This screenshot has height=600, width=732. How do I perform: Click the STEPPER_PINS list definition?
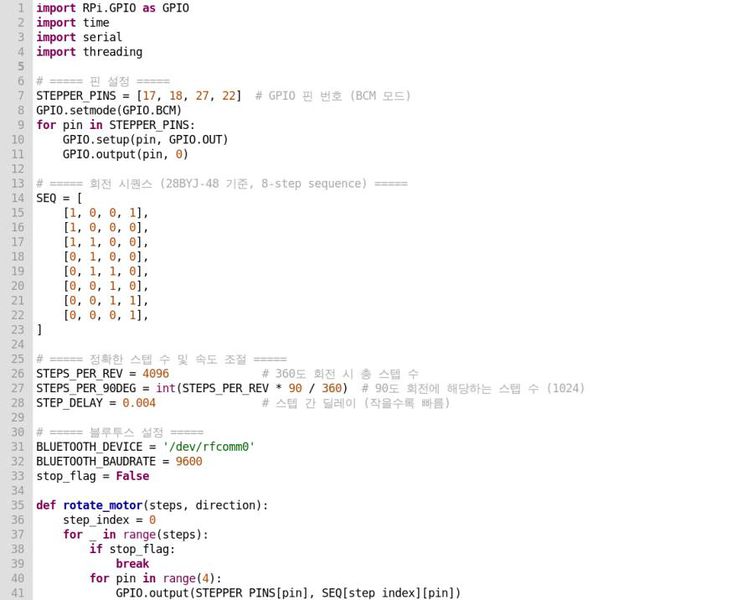click(x=138, y=96)
